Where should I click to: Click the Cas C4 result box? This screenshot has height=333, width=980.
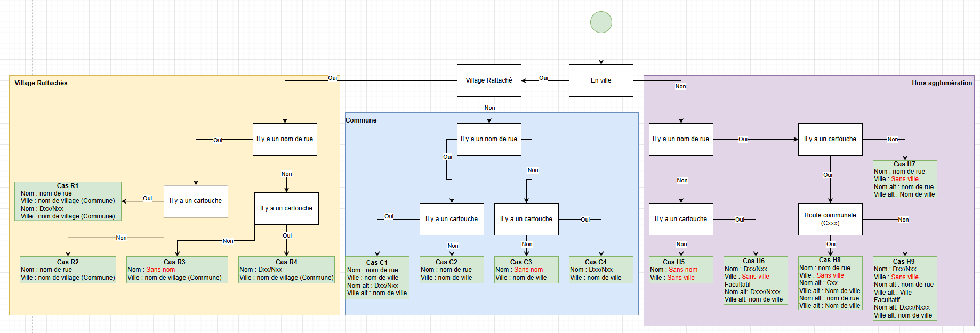point(601,270)
